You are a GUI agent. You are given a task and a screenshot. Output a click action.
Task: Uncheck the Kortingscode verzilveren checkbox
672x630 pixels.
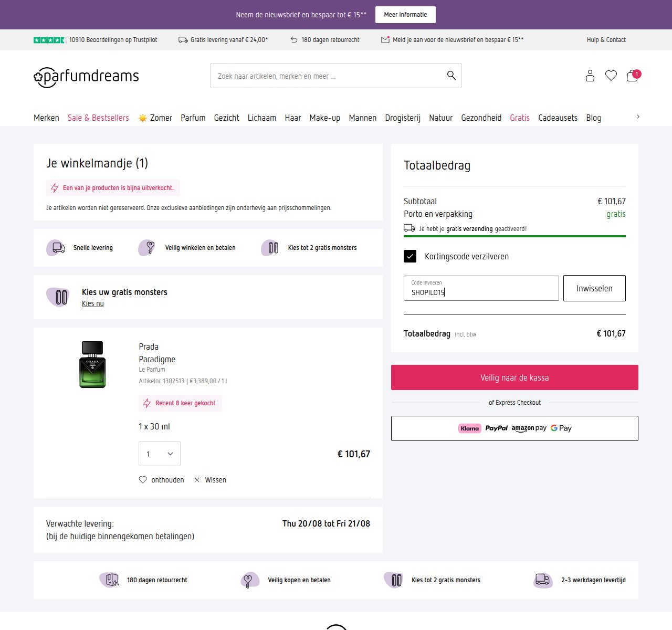410,256
